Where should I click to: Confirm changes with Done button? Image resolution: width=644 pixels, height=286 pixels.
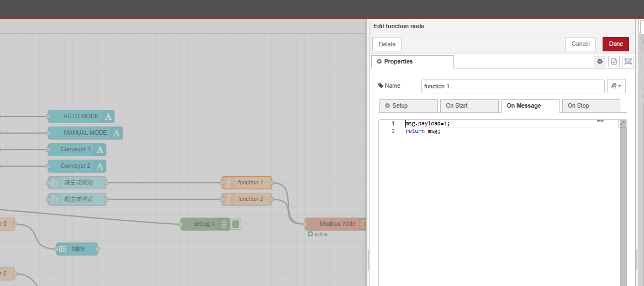[x=616, y=44]
